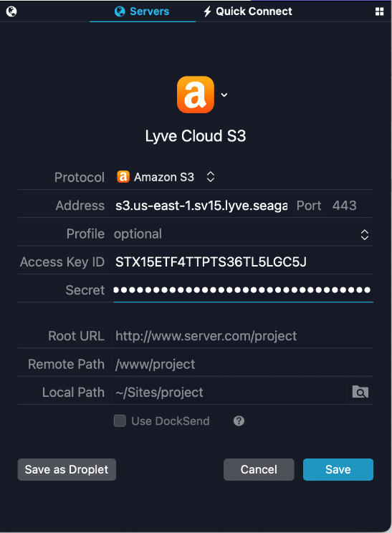Click the small Amazon S3 protocol icon
The height and width of the screenshot is (533, 392).
pyautogui.click(x=123, y=177)
